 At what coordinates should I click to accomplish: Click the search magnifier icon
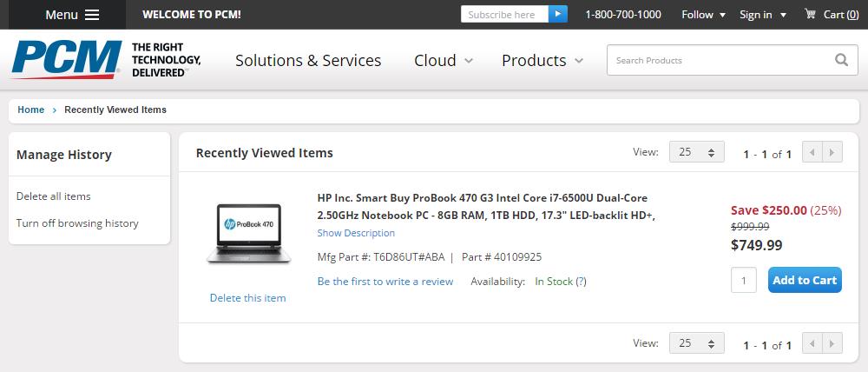click(841, 60)
